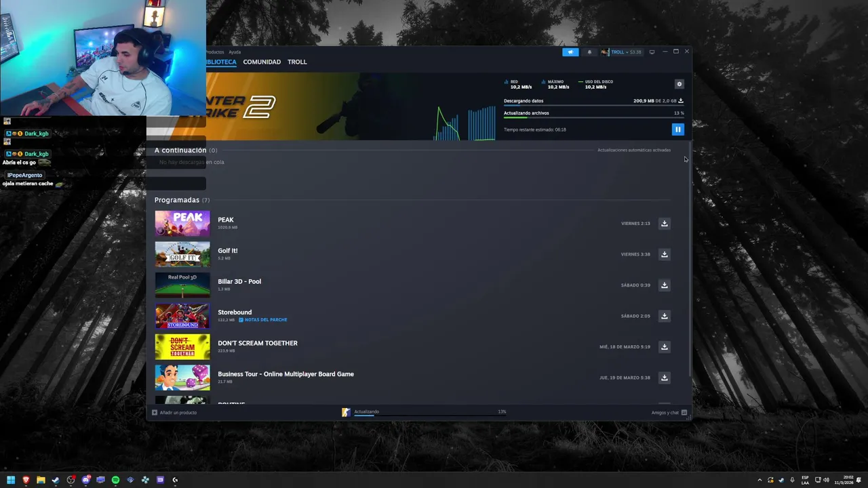Click the Descargando datos progress bar
Screen dimensions: 868x488
[593, 106]
